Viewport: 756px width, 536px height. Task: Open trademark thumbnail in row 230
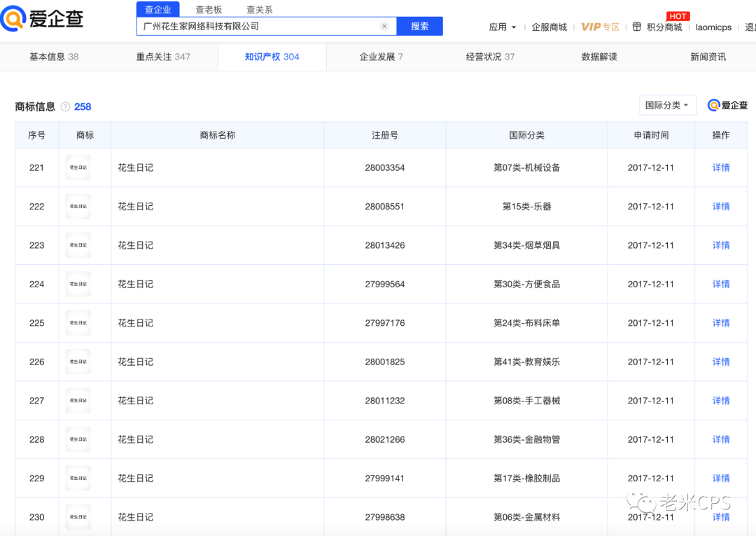click(78, 517)
